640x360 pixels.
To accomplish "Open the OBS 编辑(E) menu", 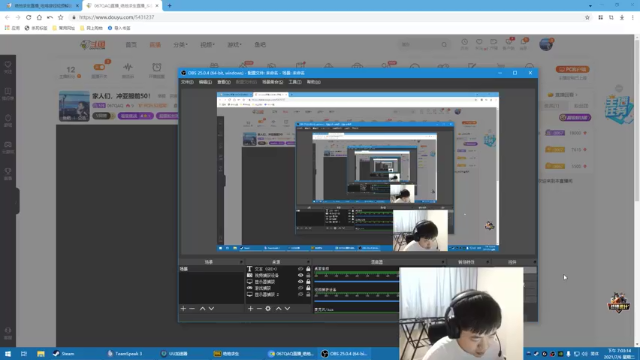I will tap(205, 82).
